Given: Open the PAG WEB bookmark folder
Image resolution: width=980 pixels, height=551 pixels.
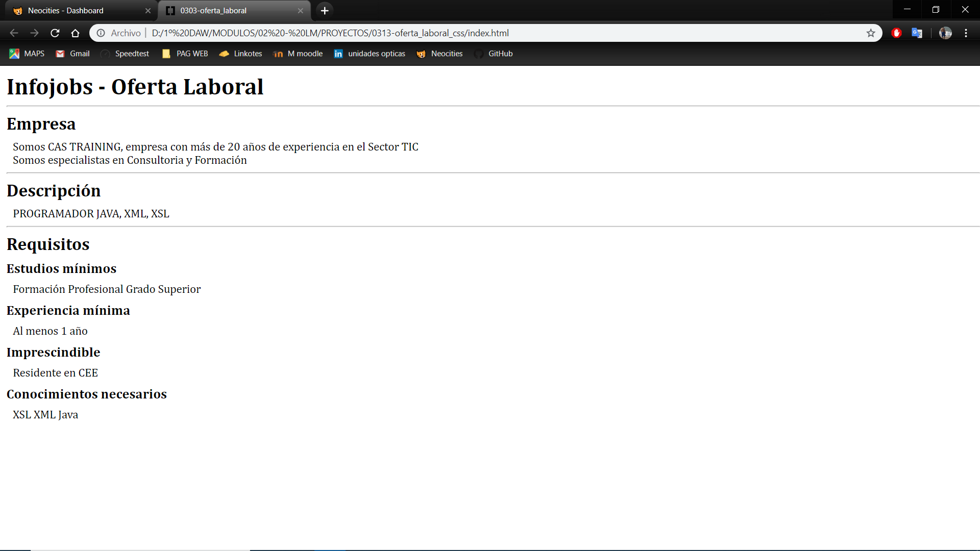Looking at the screenshot, I should coord(185,54).
